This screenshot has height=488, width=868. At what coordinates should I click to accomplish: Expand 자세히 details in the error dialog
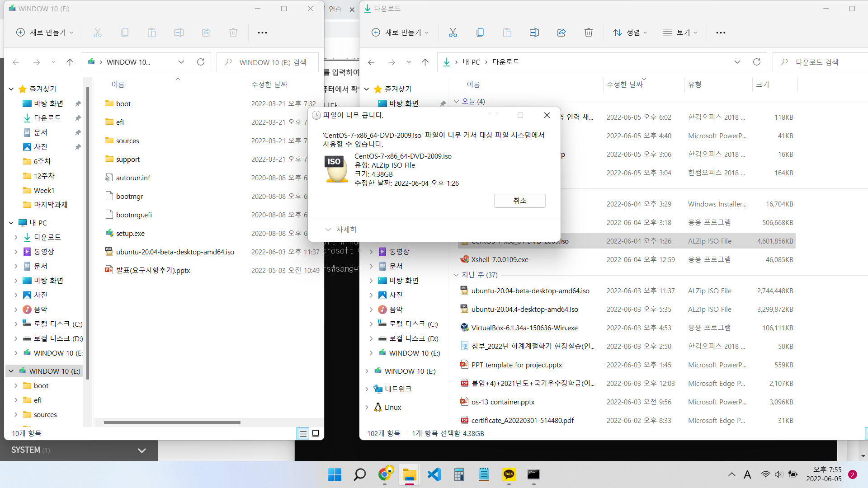(341, 230)
